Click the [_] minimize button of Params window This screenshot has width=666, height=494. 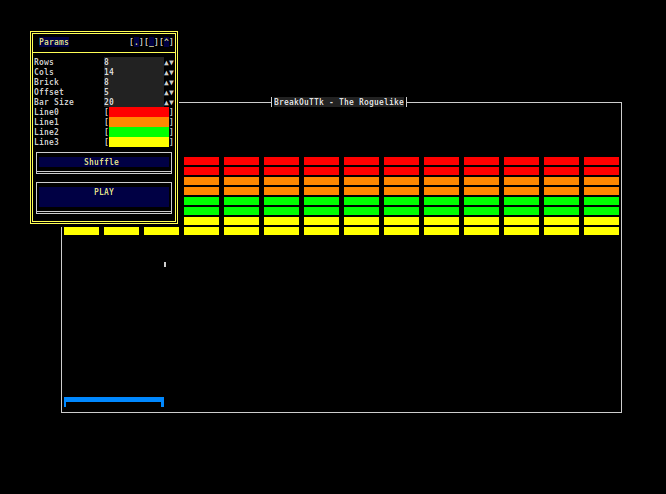coord(152,42)
